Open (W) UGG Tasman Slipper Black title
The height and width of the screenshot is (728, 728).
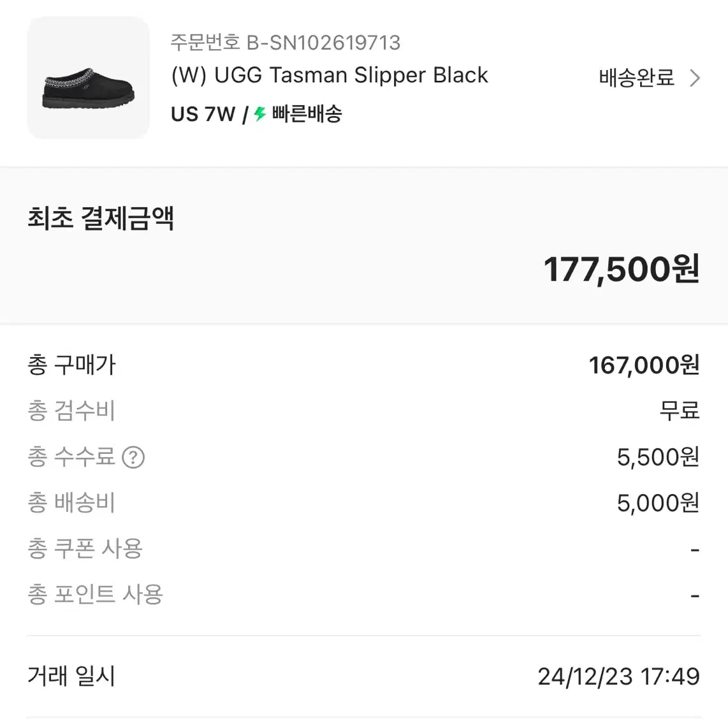(330, 75)
